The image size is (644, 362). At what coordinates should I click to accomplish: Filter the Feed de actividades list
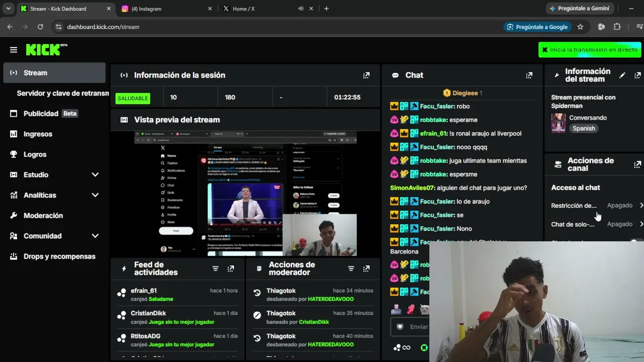(x=215, y=268)
